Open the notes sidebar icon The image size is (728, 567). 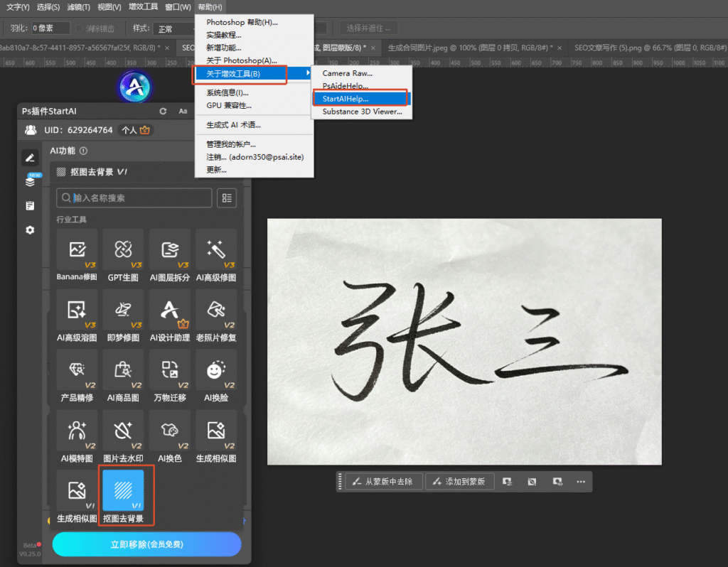coord(30,205)
